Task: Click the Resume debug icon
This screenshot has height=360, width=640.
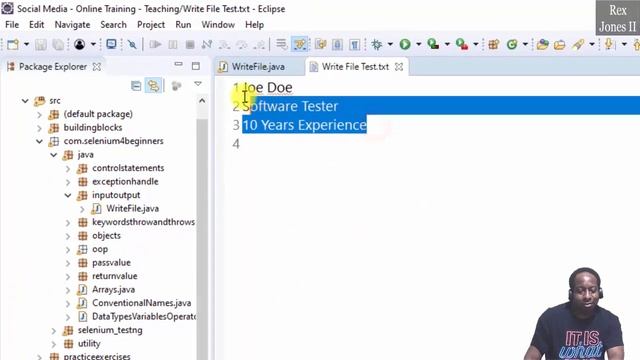Action: pos(155,44)
